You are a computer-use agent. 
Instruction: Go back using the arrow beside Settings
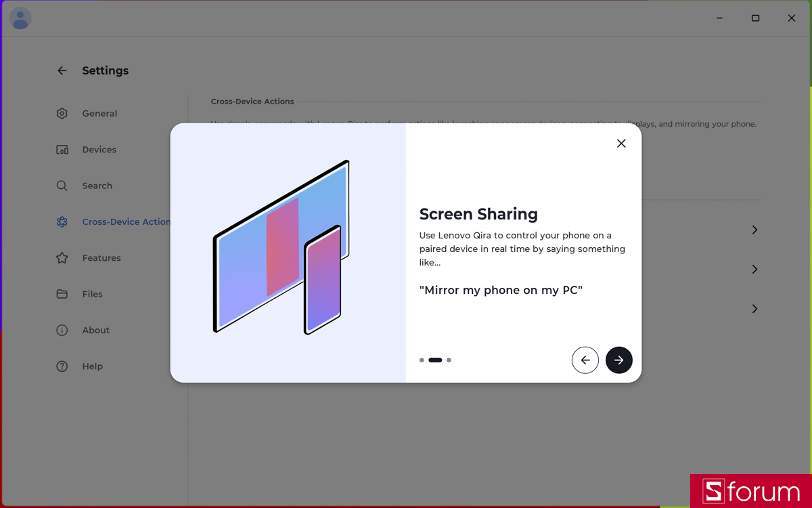[x=62, y=70]
